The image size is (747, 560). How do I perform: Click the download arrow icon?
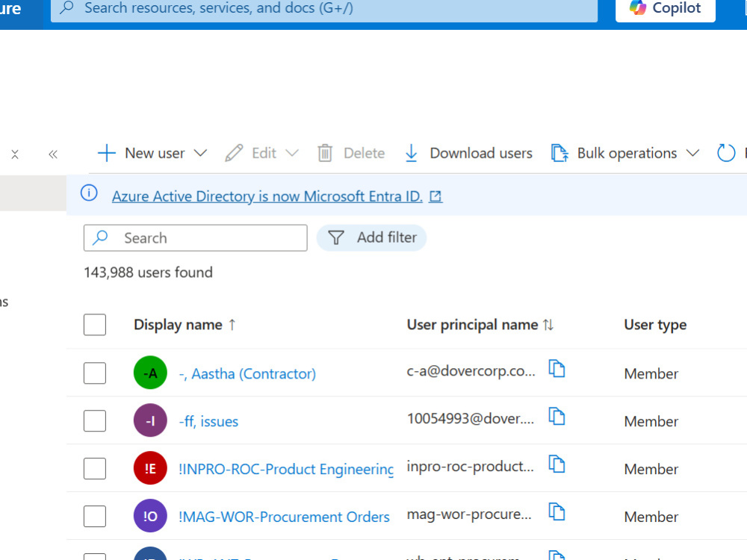411,153
